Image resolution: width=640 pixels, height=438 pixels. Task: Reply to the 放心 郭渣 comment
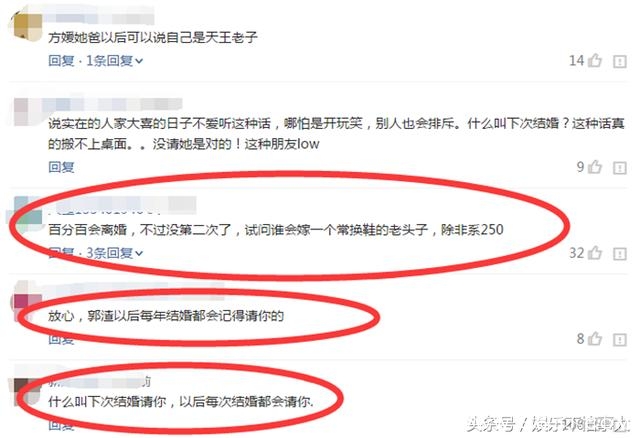point(61,339)
